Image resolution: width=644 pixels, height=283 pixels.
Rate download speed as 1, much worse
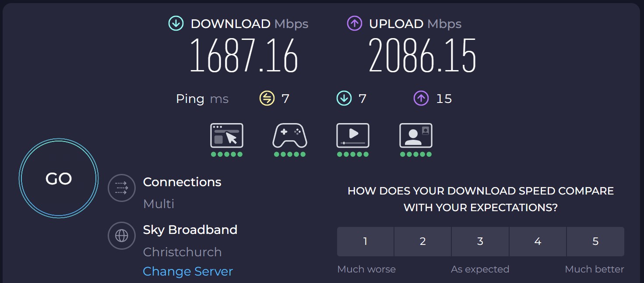point(365,241)
